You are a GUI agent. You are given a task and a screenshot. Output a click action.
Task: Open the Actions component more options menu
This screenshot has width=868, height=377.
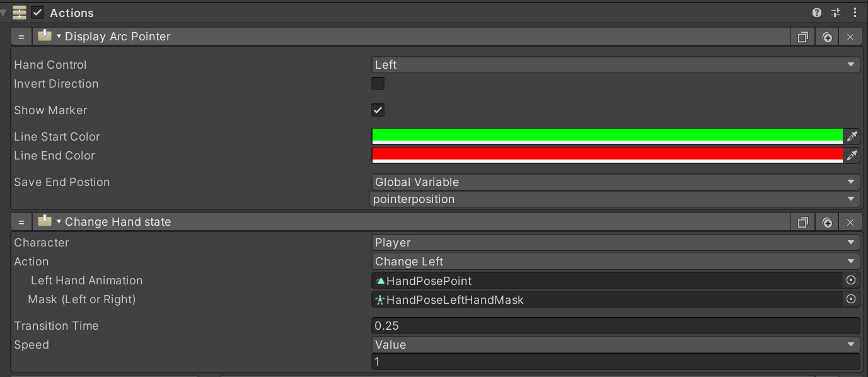pos(854,13)
